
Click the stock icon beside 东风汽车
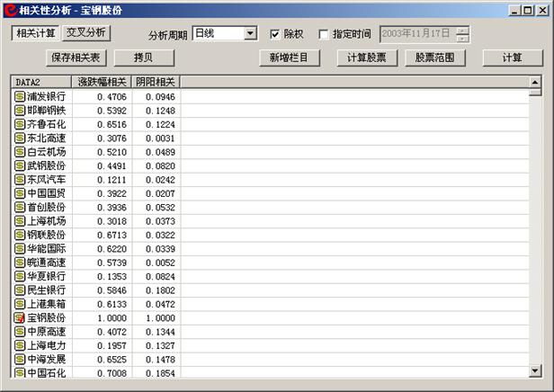point(20,180)
